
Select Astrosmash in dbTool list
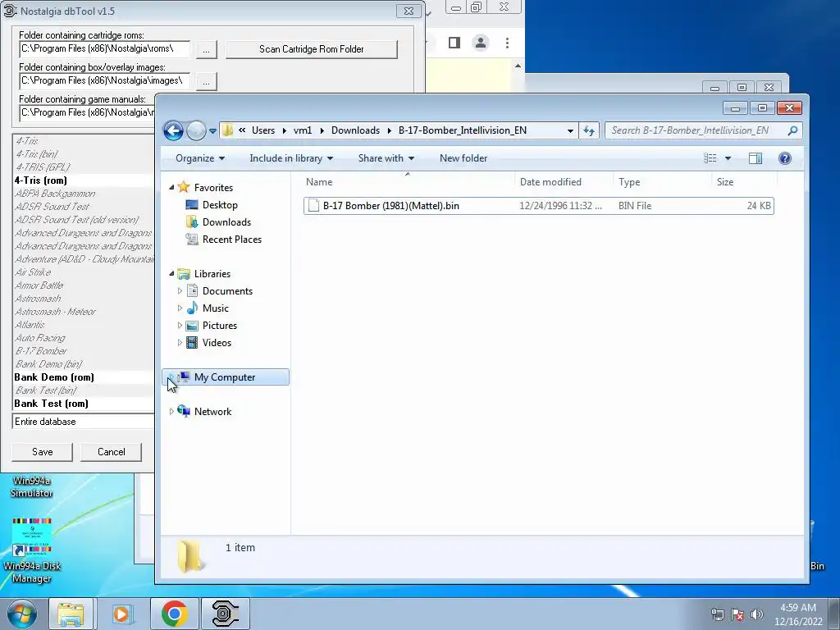pyautogui.click(x=84, y=299)
